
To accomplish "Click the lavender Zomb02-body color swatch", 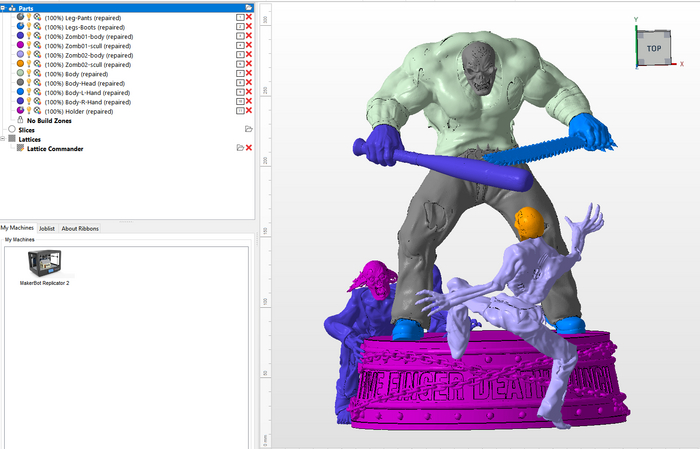I will pyautogui.click(x=20, y=54).
